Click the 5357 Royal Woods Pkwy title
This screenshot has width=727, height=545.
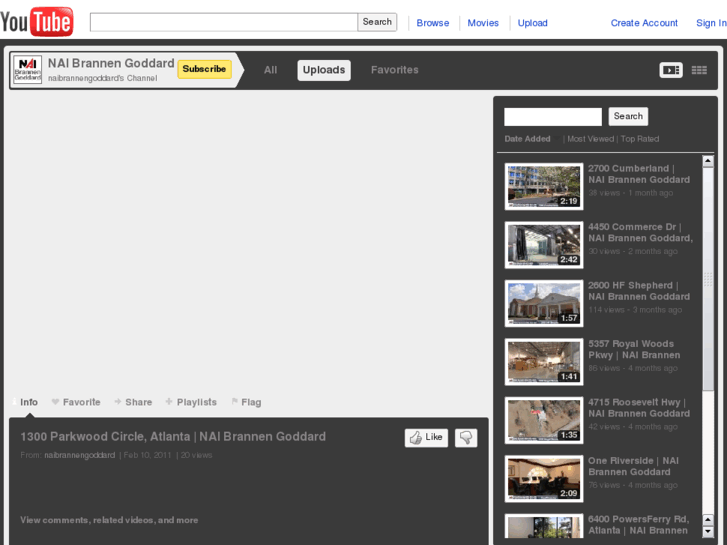coord(634,349)
